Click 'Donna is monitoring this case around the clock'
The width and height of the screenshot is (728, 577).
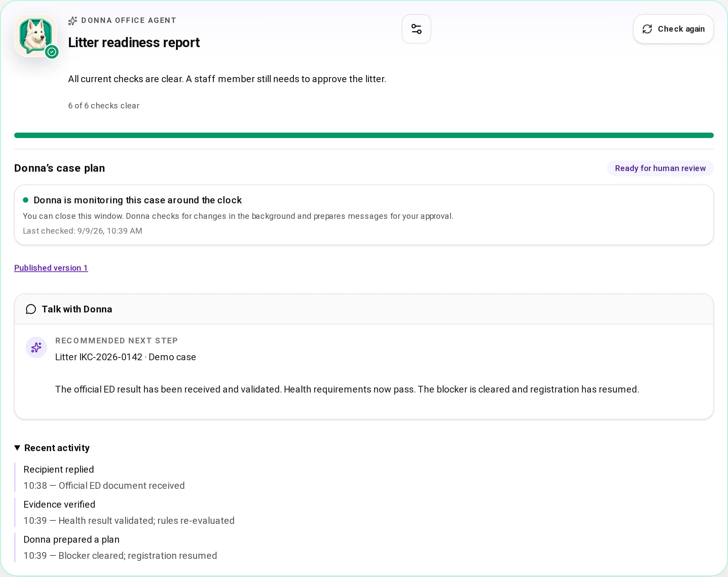pyautogui.click(x=138, y=200)
